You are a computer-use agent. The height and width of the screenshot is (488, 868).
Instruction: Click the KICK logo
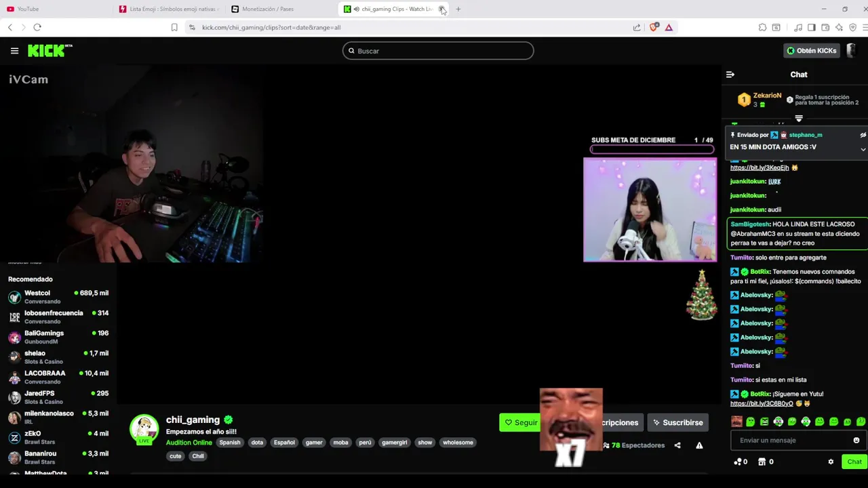(50, 51)
